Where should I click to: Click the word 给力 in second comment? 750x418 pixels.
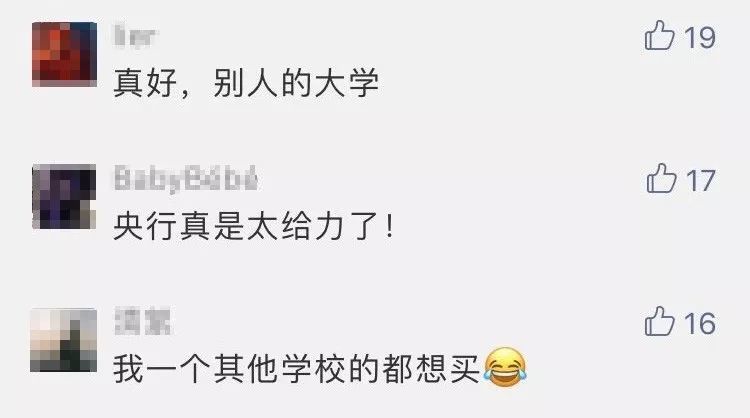[313, 226]
